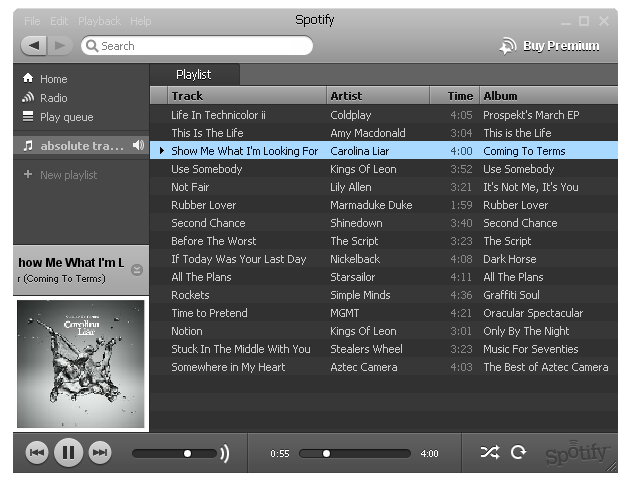Click the speaker icon beside absolute tra playlist

click(138, 145)
